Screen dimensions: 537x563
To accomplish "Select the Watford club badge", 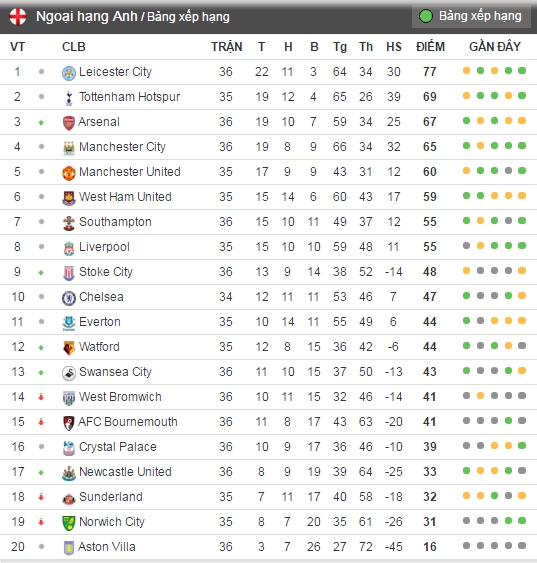I will (x=69, y=348).
